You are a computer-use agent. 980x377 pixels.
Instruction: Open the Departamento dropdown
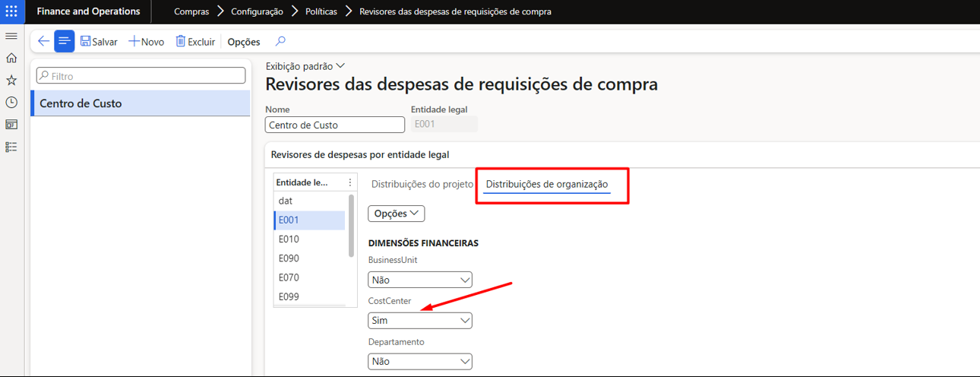(420, 361)
